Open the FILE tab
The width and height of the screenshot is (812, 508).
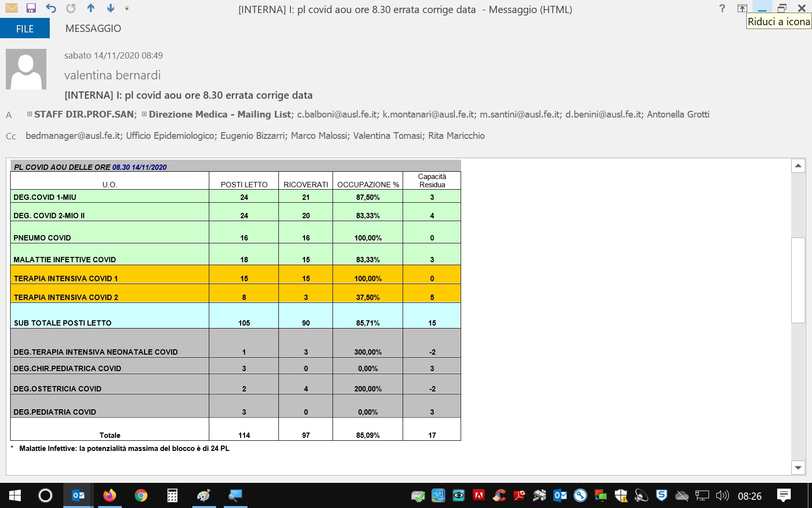pyautogui.click(x=25, y=29)
